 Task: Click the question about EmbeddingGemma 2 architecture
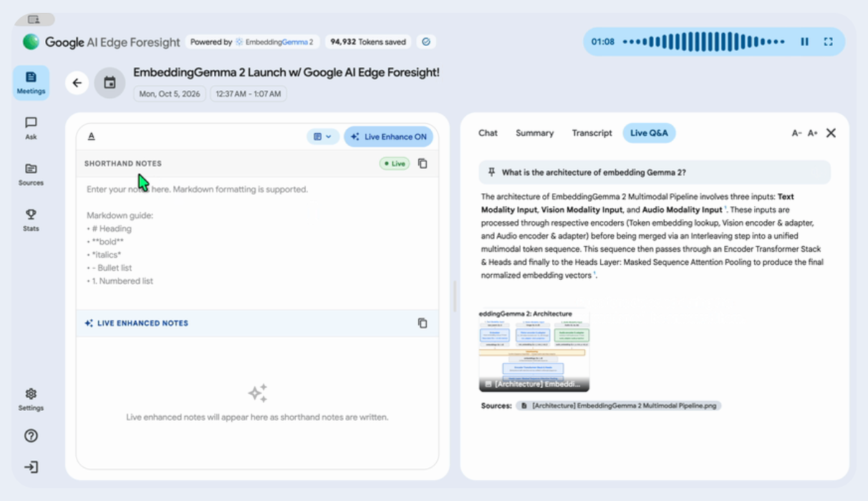tap(655, 172)
